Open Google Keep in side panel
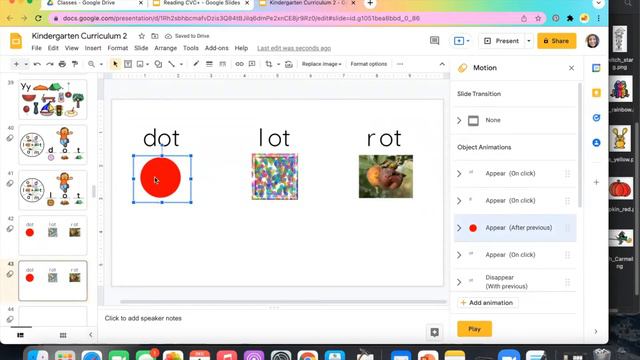This screenshot has width=640, height=360. point(596,93)
